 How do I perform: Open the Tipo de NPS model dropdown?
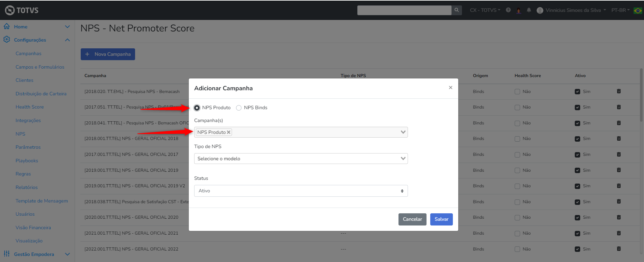pos(301,159)
